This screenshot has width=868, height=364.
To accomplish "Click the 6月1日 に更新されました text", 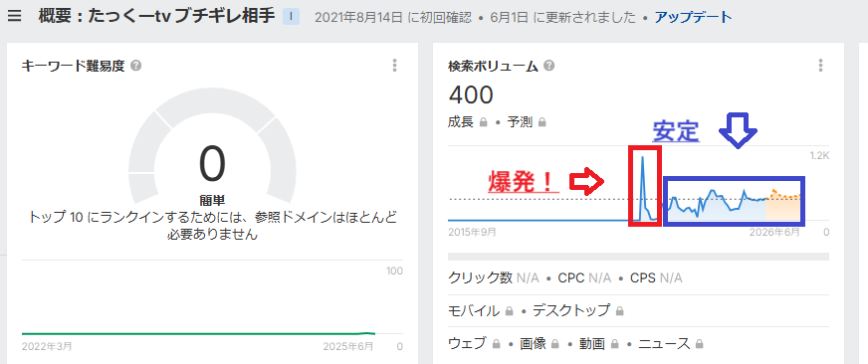I will click(563, 17).
